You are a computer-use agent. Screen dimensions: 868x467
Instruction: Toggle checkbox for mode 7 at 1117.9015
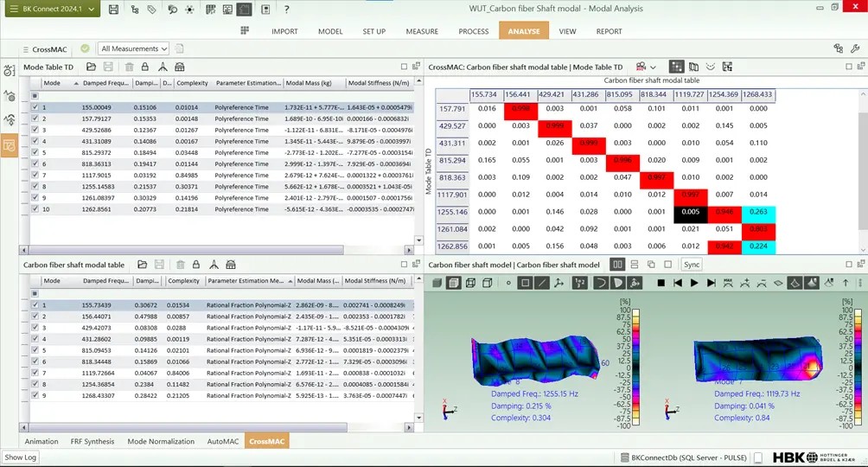point(35,175)
